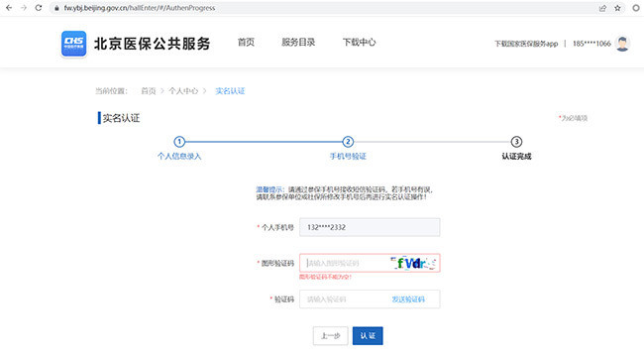
Task: Click the browser address bar URL
Action: coord(140,8)
